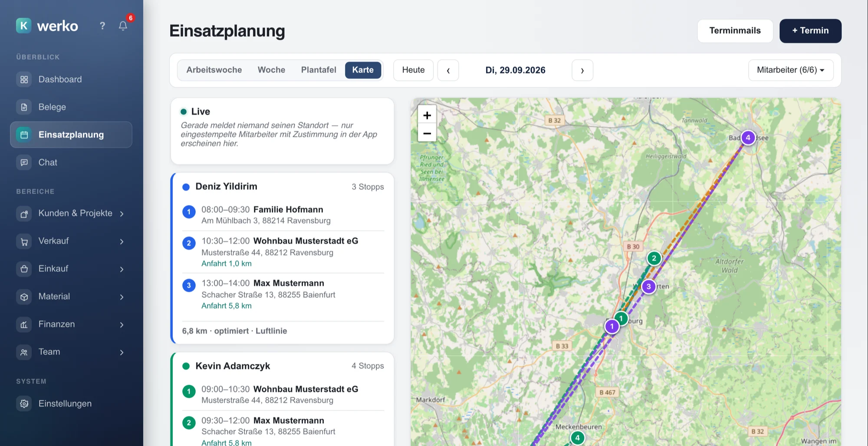The height and width of the screenshot is (446, 868).
Task: Click blue color dot beside Deniz Yildirim
Action: click(186, 187)
